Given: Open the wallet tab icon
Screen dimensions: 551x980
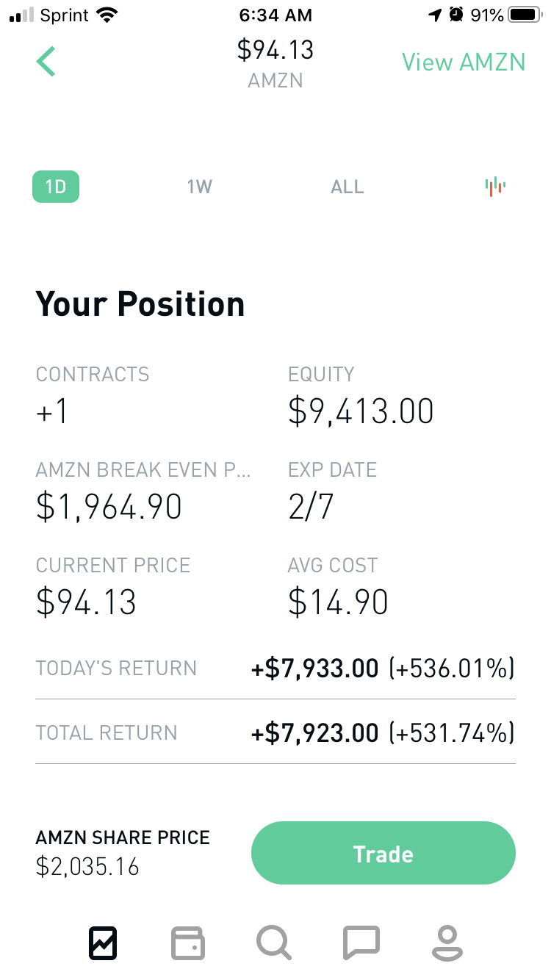Looking at the screenshot, I should tap(187, 943).
